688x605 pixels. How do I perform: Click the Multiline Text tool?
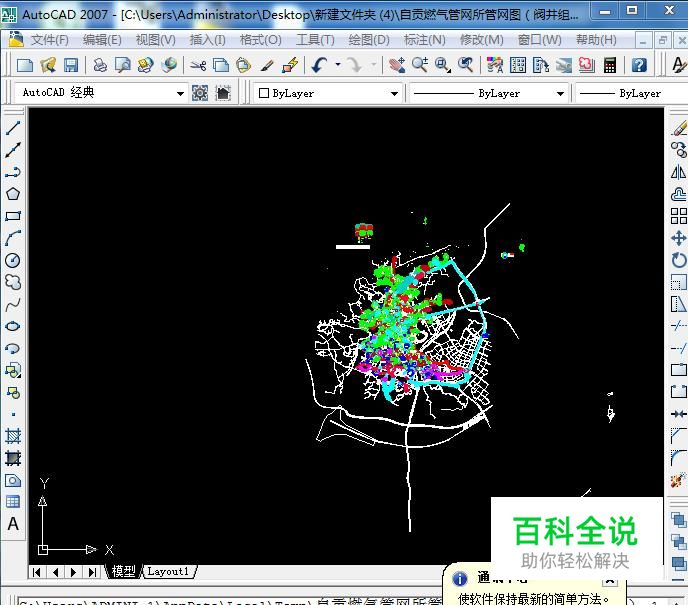[13, 524]
